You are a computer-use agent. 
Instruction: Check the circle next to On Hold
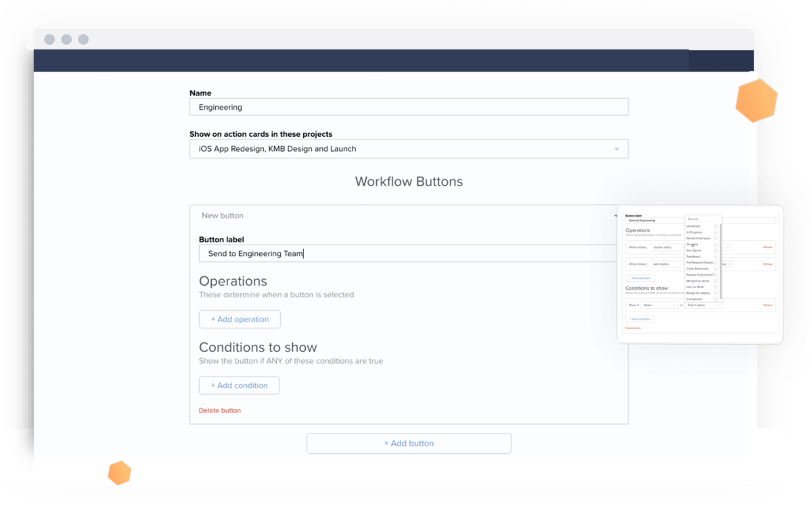pyautogui.click(x=716, y=245)
